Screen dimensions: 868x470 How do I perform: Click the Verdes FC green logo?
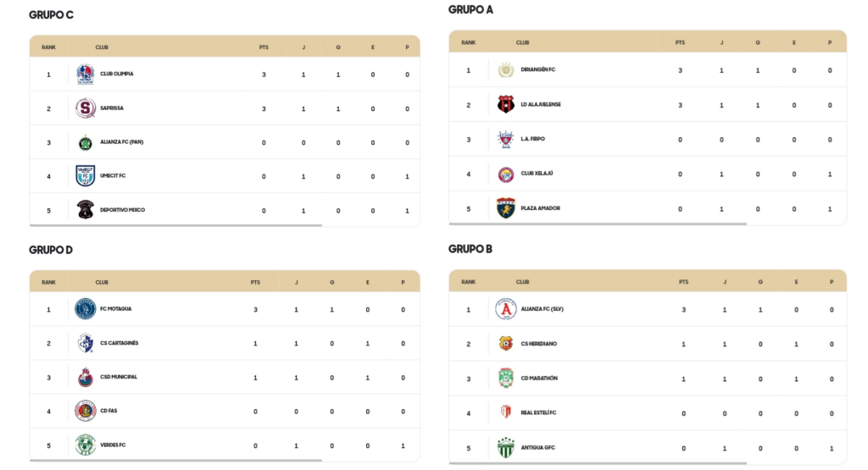(86, 445)
